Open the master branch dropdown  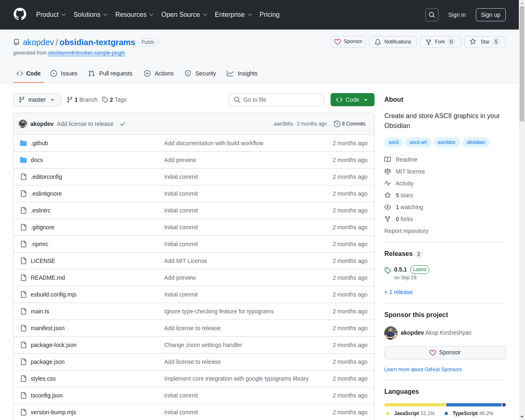[x=37, y=100]
